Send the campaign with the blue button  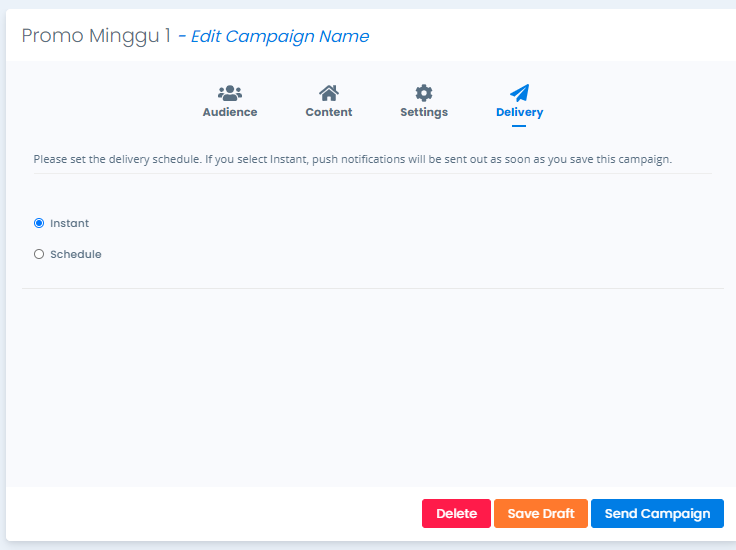point(657,513)
